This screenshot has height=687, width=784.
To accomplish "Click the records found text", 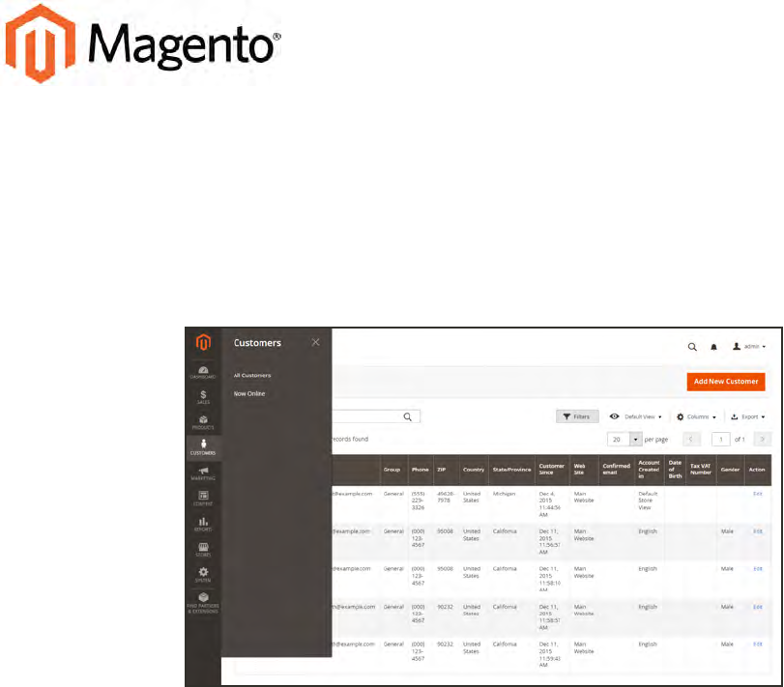I will [x=350, y=440].
